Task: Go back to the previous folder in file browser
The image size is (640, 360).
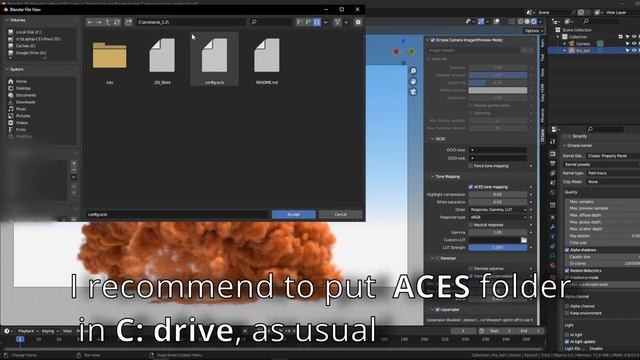Action: coord(90,22)
